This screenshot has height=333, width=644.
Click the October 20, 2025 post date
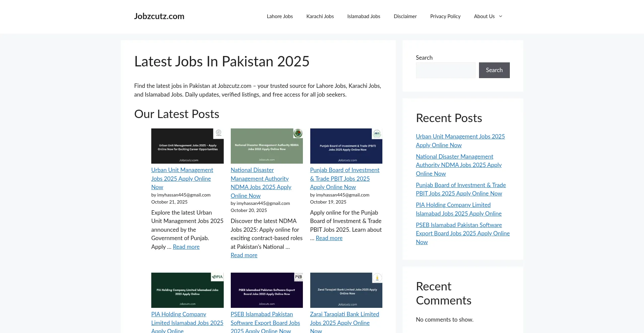(249, 210)
